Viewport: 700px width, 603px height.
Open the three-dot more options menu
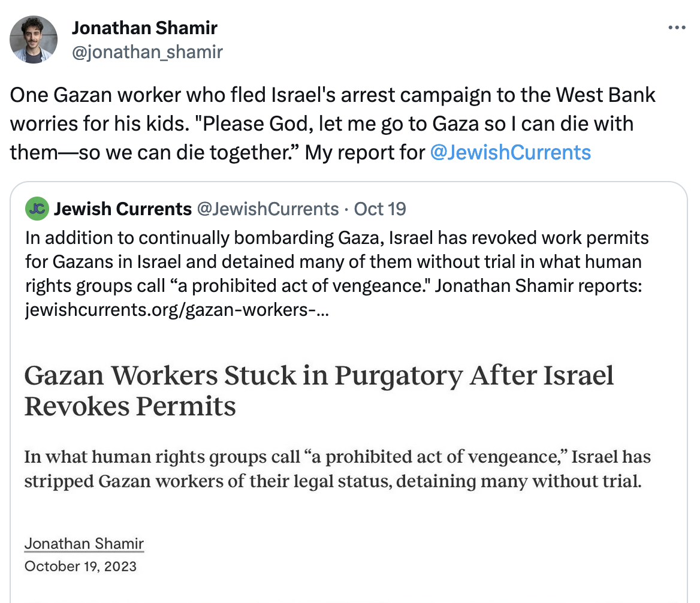(677, 28)
